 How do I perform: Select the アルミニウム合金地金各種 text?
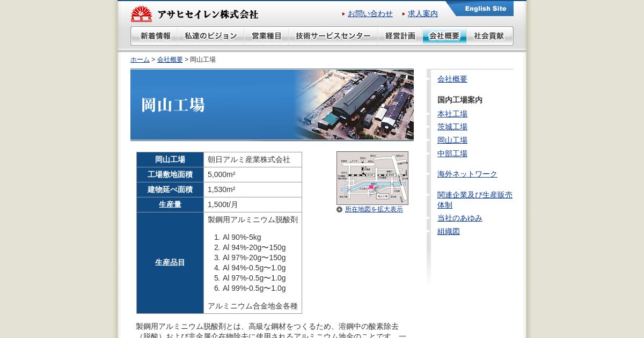(253, 306)
